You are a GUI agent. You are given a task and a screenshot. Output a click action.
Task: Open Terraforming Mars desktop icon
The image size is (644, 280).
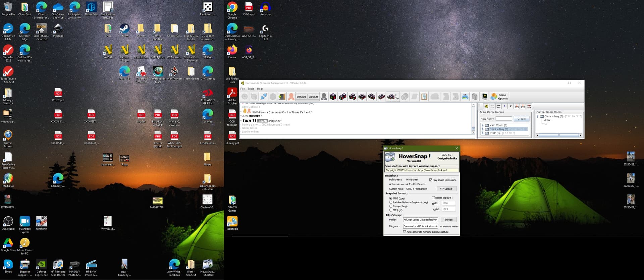tap(158, 75)
